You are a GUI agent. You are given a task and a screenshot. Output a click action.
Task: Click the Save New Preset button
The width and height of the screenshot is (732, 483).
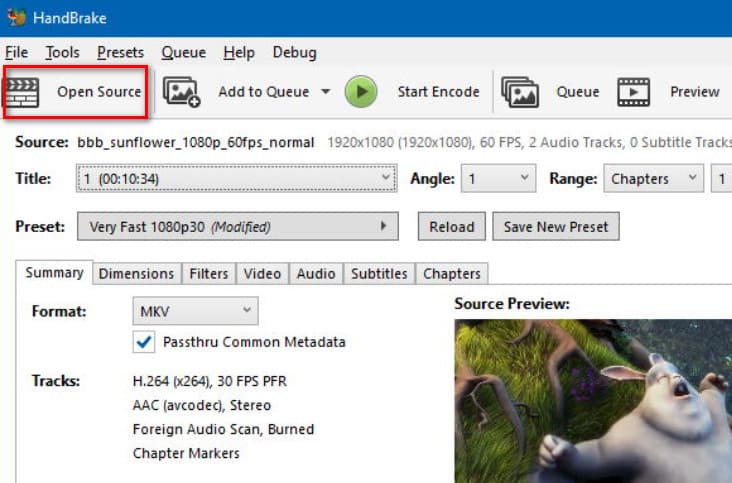(x=556, y=226)
